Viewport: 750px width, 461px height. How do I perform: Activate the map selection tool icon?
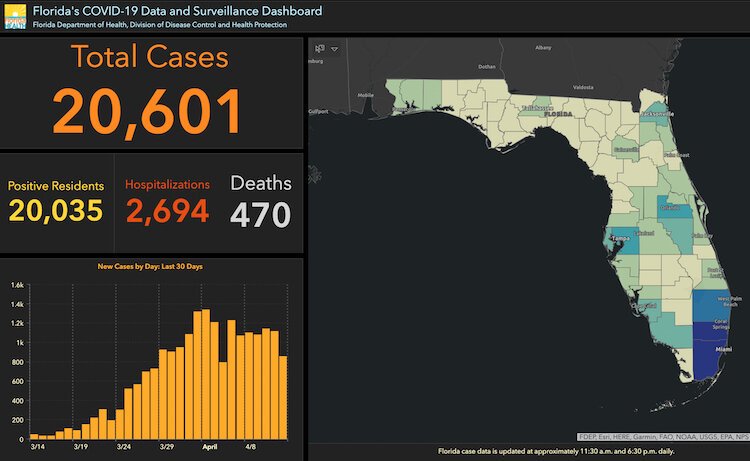coord(319,48)
